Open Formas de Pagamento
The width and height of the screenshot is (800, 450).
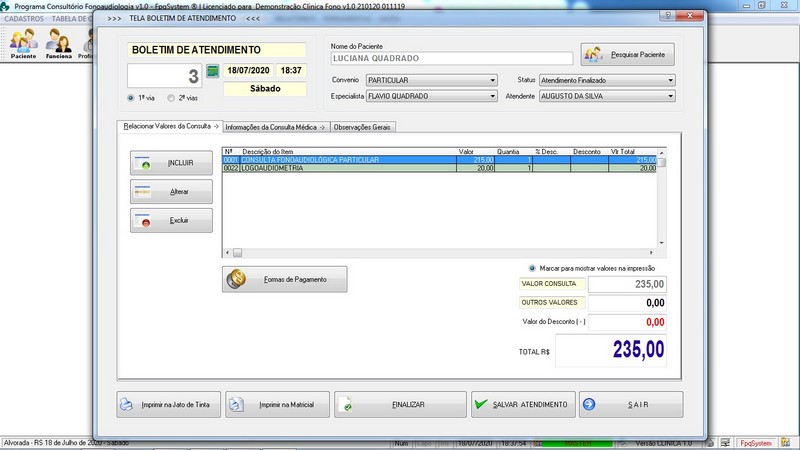[285, 280]
